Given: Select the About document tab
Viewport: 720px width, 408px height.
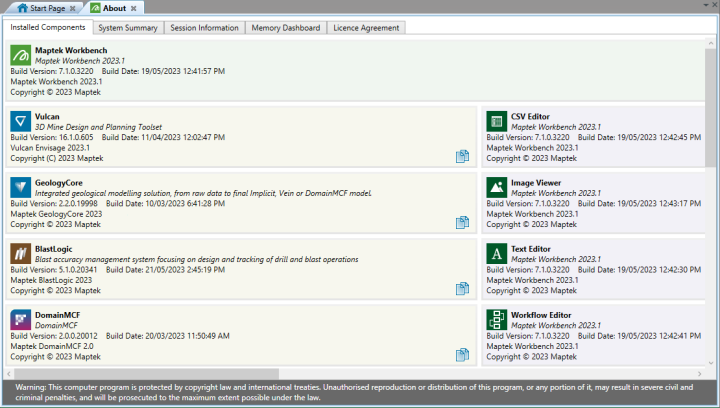Looking at the screenshot, I should [114, 8].
